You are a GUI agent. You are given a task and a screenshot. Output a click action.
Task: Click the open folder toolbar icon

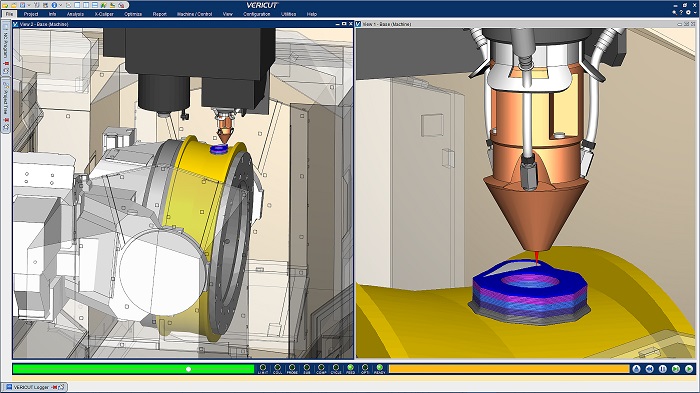14,5
